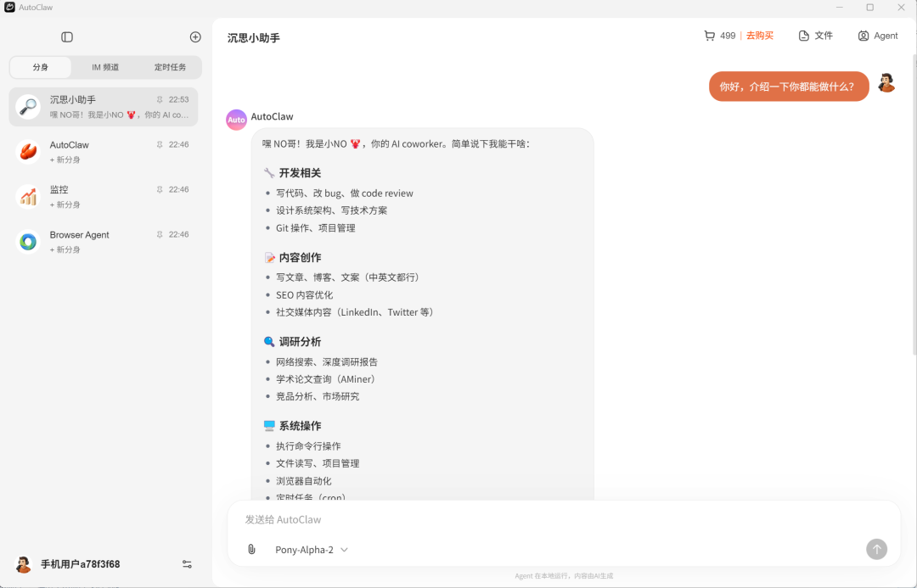
Task: Open the Agent profile button
Action: coord(877,36)
